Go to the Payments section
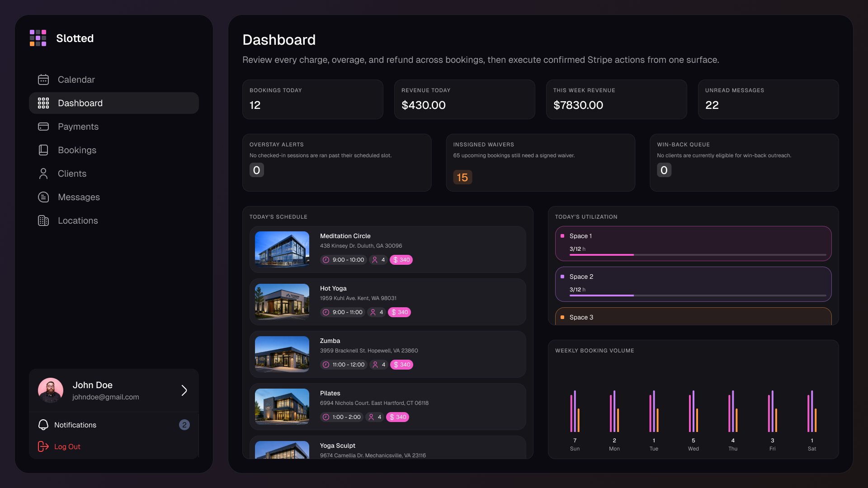The width and height of the screenshot is (868, 488). tap(114, 127)
